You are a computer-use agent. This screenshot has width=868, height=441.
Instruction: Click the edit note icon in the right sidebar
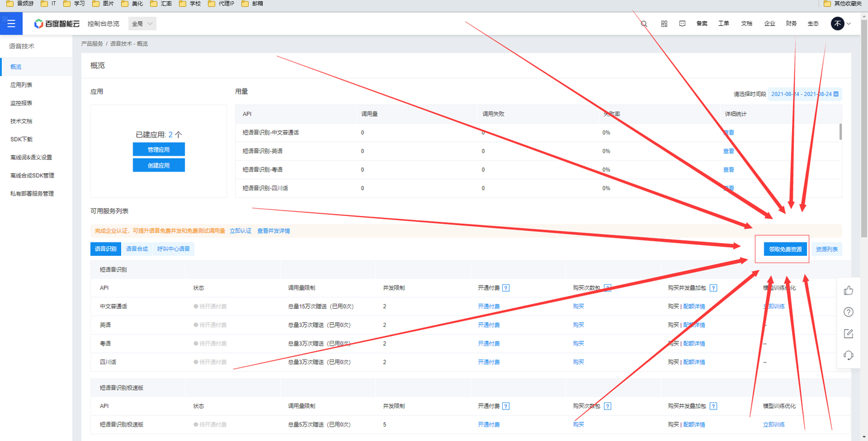849,334
